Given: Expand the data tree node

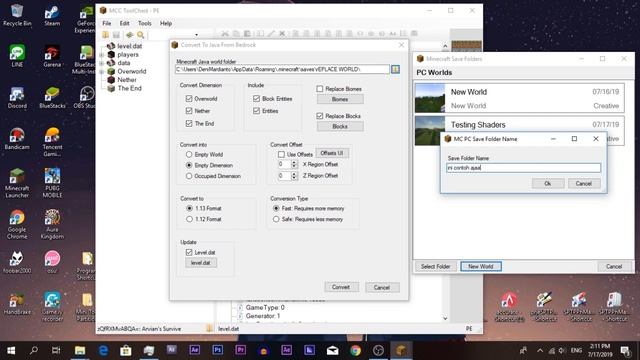Looking at the screenshot, I should tap(102, 63).
